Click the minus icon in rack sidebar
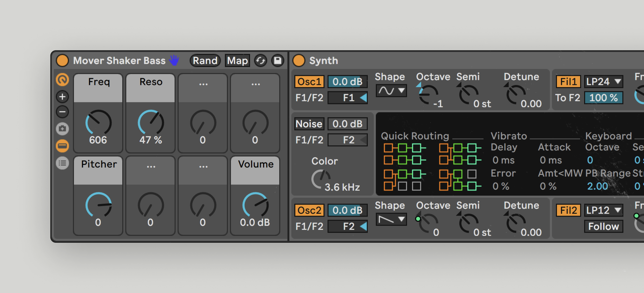The width and height of the screenshot is (644, 293). (x=62, y=112)
